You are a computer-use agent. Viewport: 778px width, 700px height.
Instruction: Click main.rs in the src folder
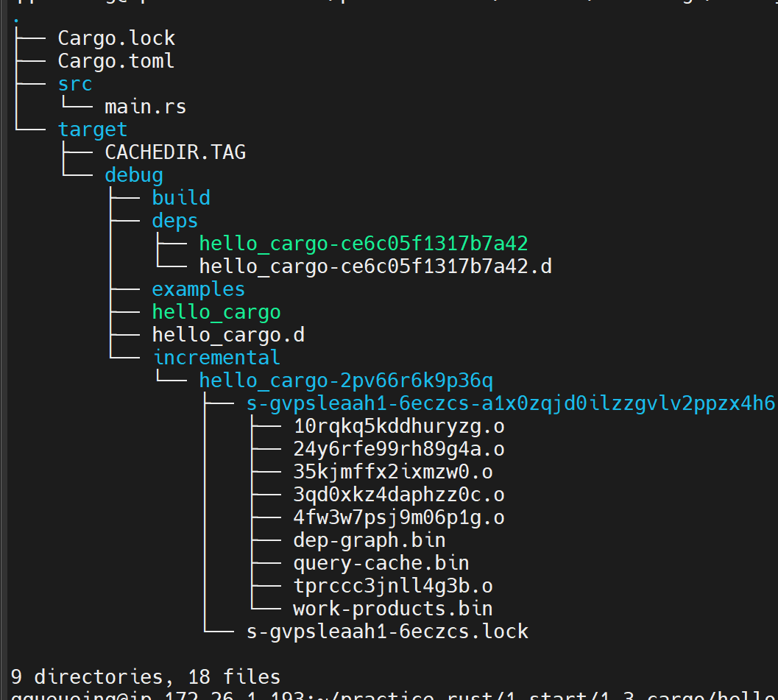coord(145,107)
